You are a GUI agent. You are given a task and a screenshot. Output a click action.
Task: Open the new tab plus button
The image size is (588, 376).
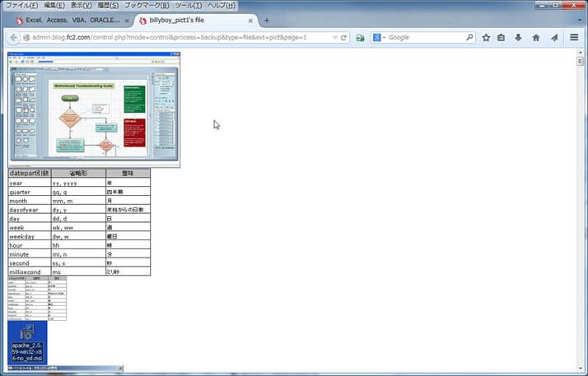(x=266, y=21)
